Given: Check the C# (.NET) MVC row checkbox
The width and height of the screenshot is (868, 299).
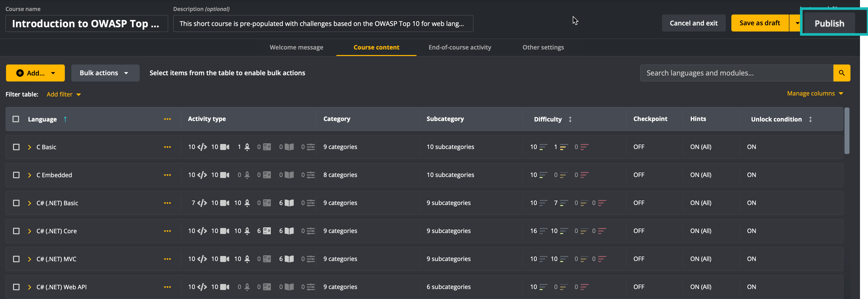Looking at the screenshot, I should [x=16, y=258].
